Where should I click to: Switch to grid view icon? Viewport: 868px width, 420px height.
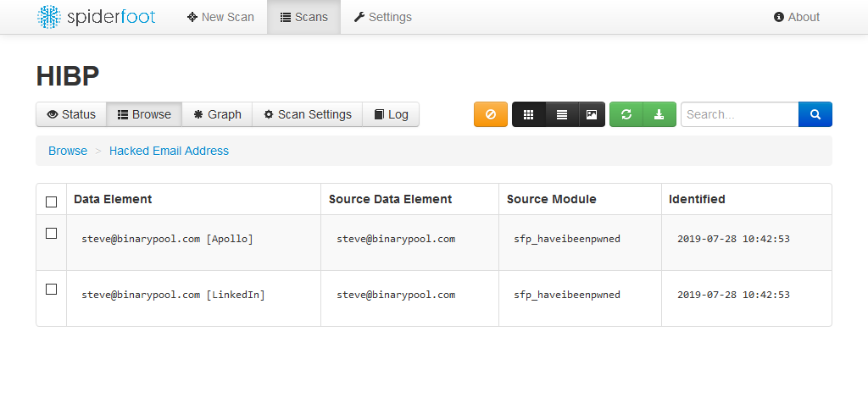pyautogui.click(x=529, y=114)
